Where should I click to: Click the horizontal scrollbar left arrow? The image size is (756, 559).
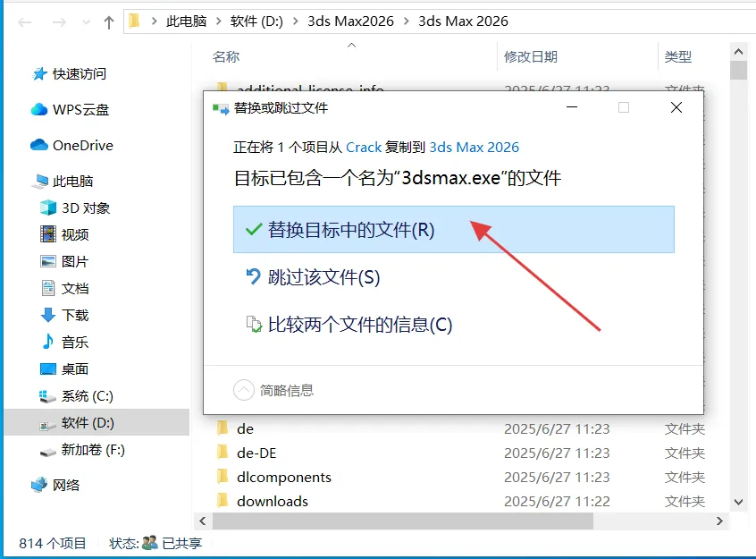pos(203,521)
